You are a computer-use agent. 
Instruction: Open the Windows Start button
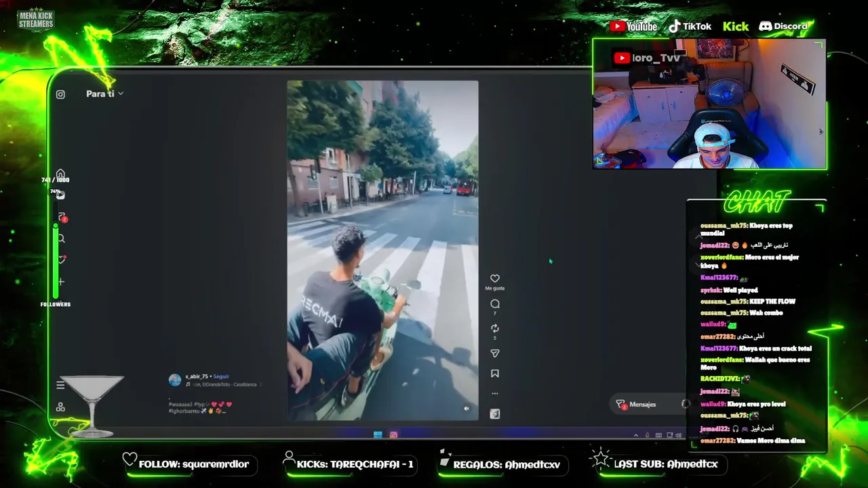point(378,435)
